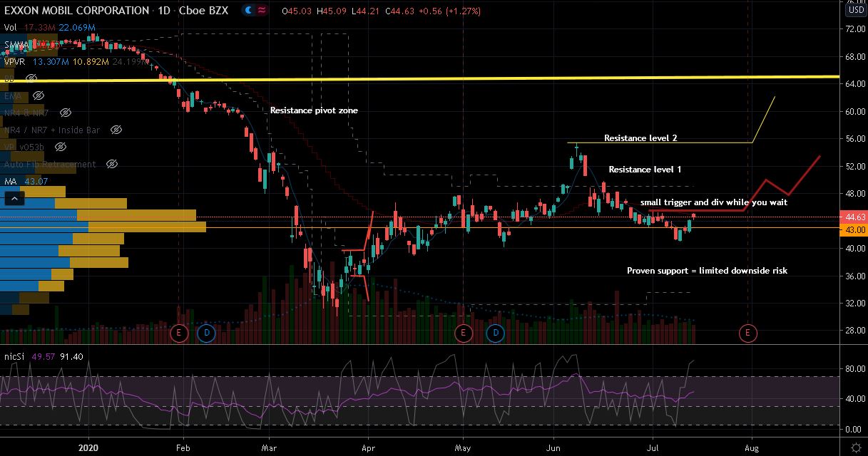The height and width of the screenshot is (456, 868).
Task: Show the Auto Fib Retracement indicator
Action: click(x=111, y=164)
